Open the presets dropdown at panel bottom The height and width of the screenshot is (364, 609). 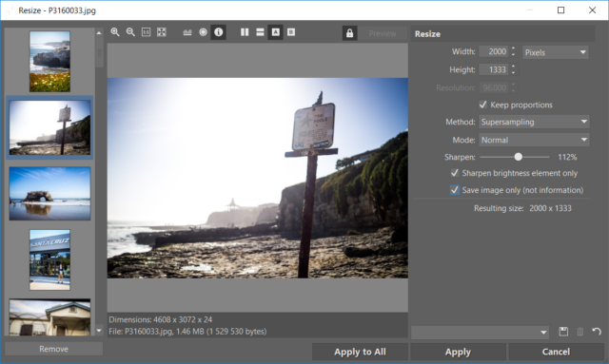click(480, 333)
